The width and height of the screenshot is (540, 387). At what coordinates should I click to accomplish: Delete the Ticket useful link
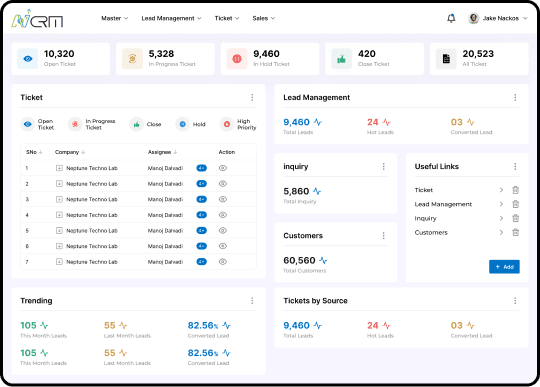point(516,190)
